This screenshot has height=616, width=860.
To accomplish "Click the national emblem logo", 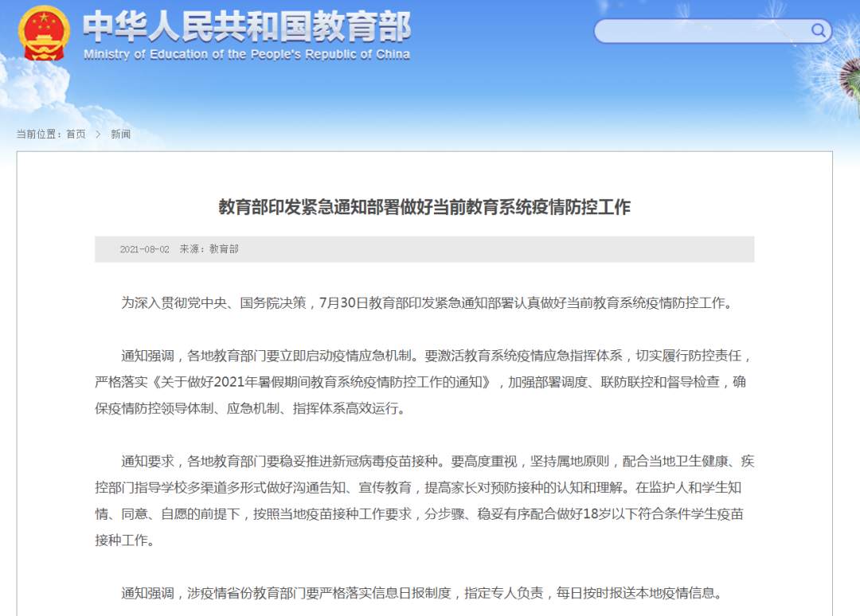I will tap(45, 33).
